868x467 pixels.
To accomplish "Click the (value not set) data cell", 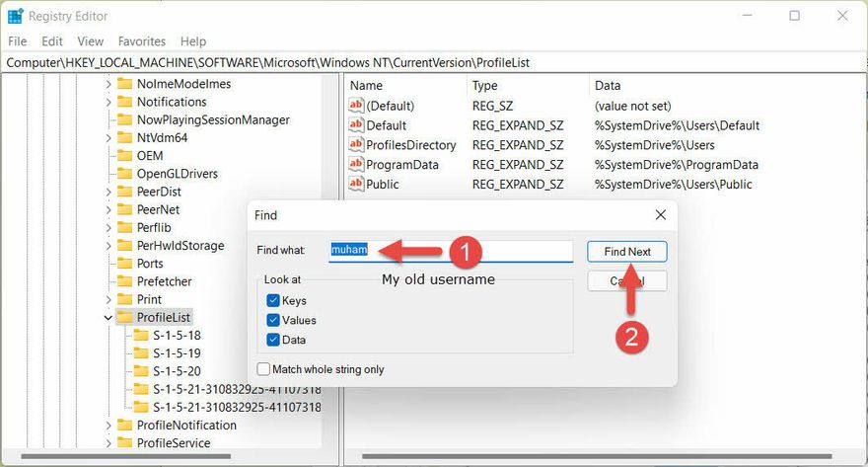I will click(x=632, y=106).
